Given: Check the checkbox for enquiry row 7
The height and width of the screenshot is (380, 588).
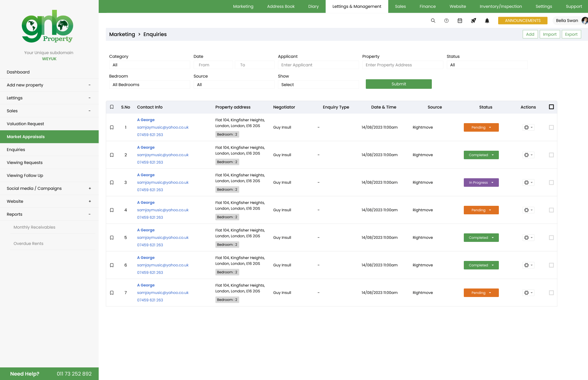Looking at the screenshot, I should [551, 293].
